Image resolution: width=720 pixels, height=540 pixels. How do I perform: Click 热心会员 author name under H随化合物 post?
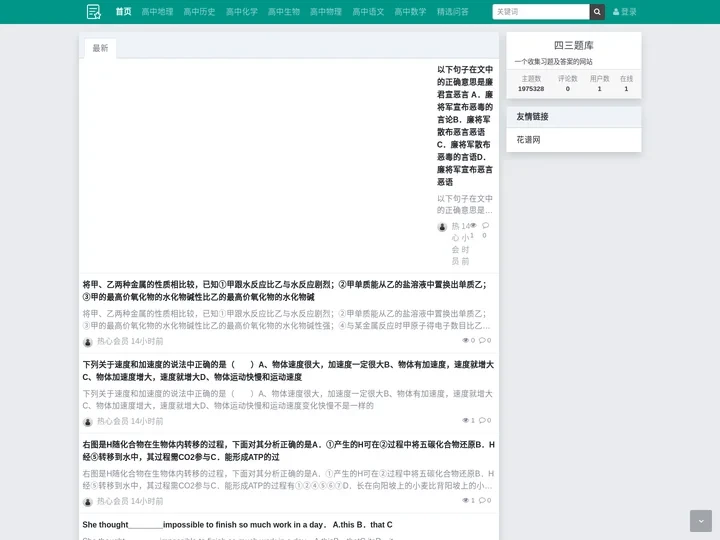coord(112,501)
